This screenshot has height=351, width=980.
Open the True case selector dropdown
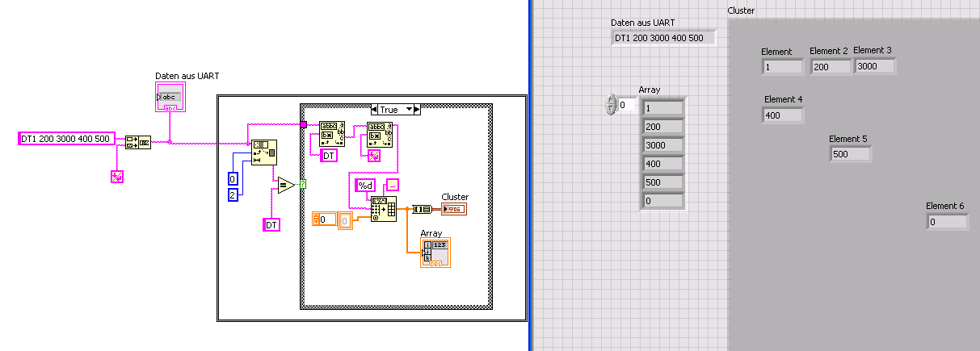click(x=396, y=110)
